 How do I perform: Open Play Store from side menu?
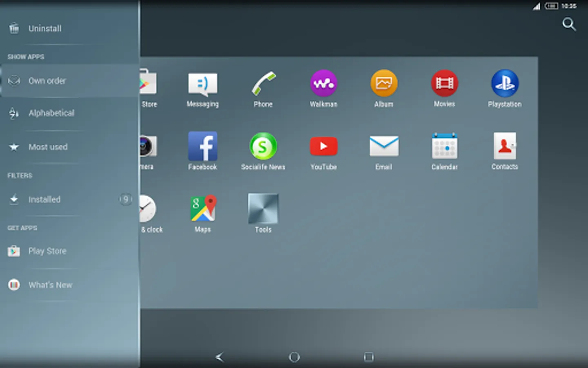(x=70, y=251)
